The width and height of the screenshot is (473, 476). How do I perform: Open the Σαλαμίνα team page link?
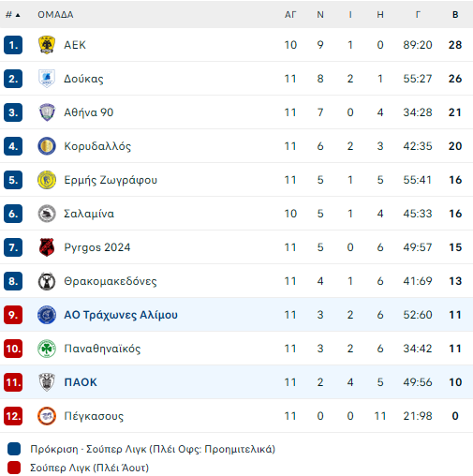(89, 214)
